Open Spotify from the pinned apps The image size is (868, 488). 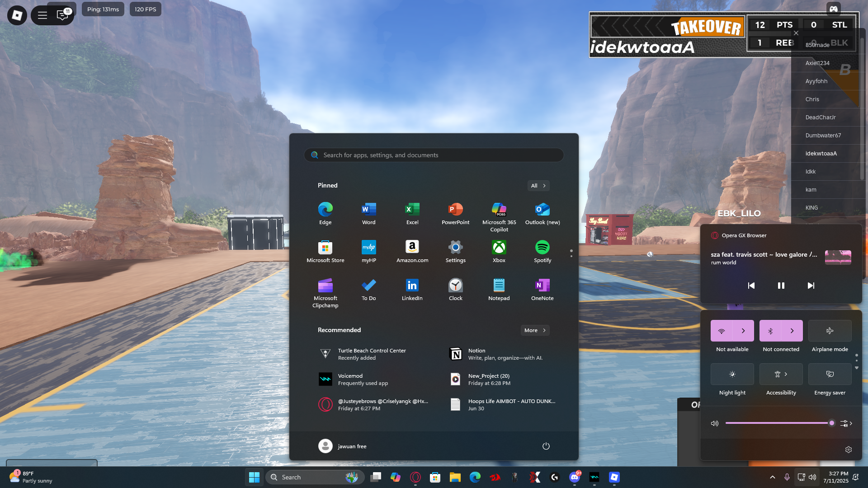542,251
